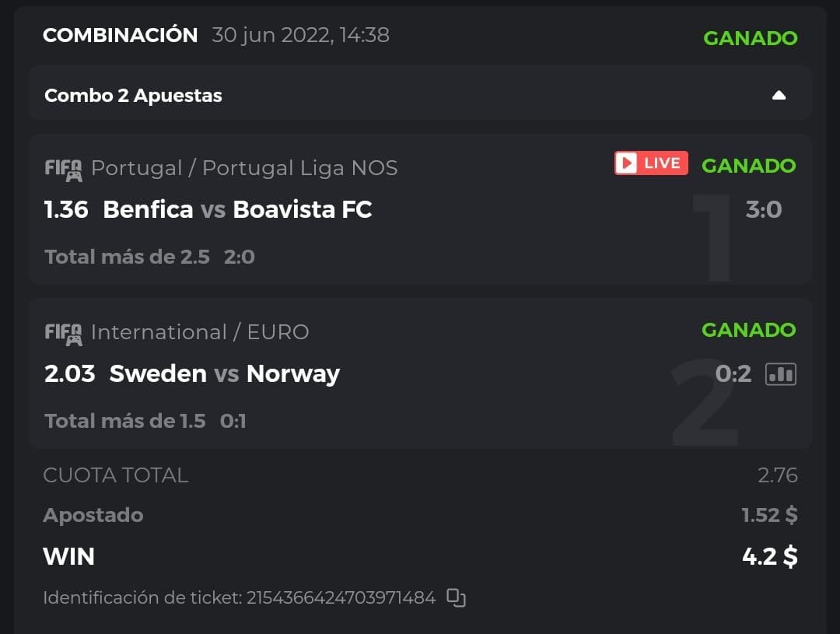Open statistics icon for Sweden vs Norway
840x634 pixels.
(x=781, y=374)
